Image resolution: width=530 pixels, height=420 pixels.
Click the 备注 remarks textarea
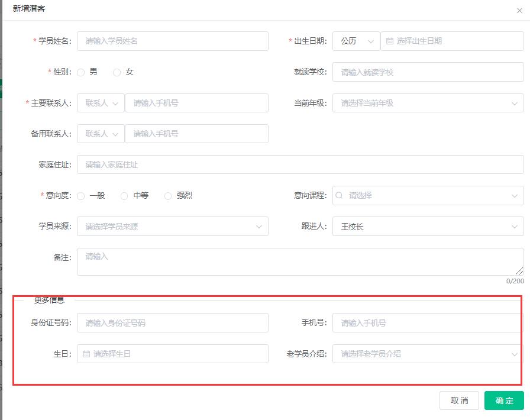tap(300, 261)
